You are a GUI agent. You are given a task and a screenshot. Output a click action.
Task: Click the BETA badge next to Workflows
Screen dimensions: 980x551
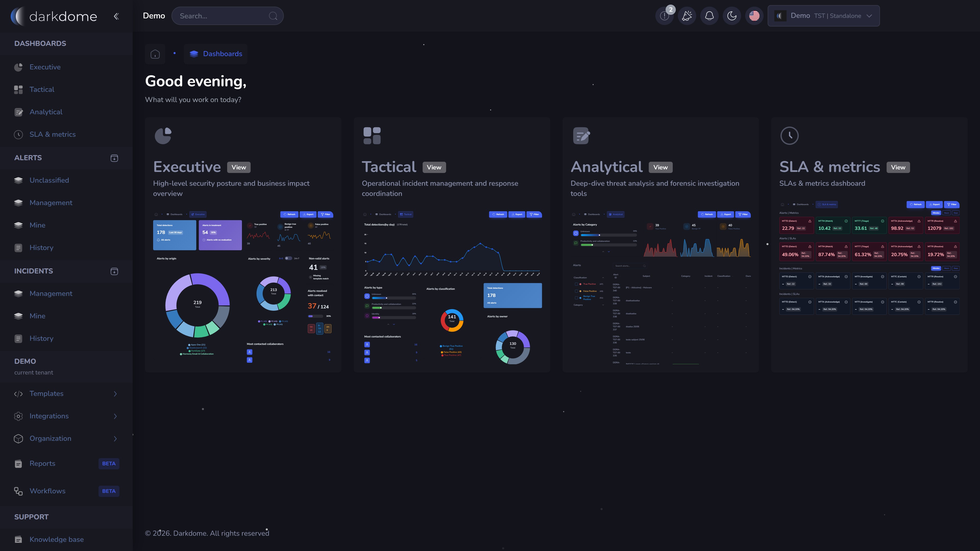tap(109, 491)
